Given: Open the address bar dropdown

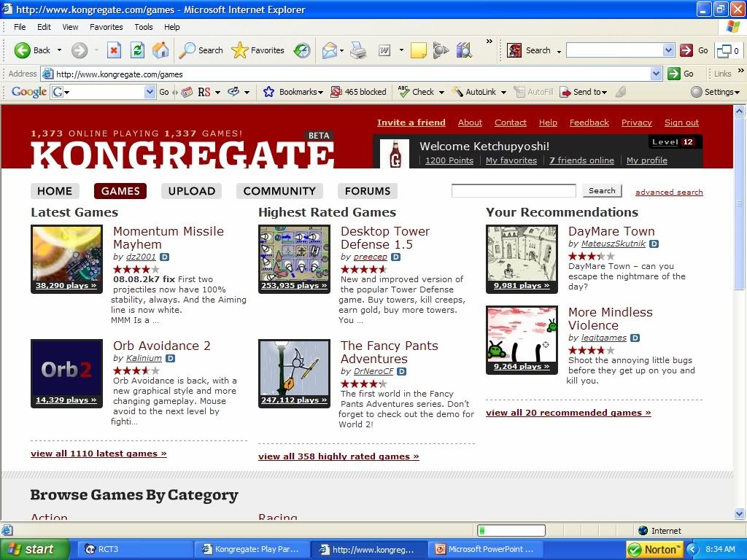Looking at the screenshot, I should (656, 74).
